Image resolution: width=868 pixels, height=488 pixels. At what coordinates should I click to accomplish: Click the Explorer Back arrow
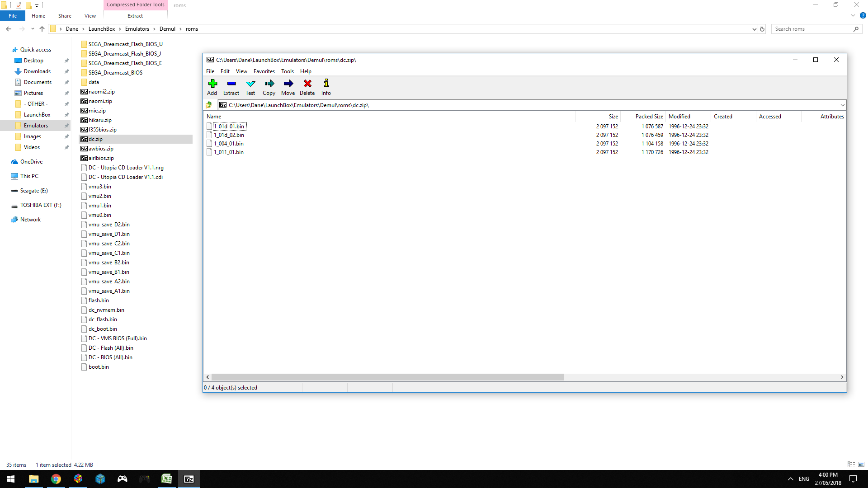pos(9,29)
